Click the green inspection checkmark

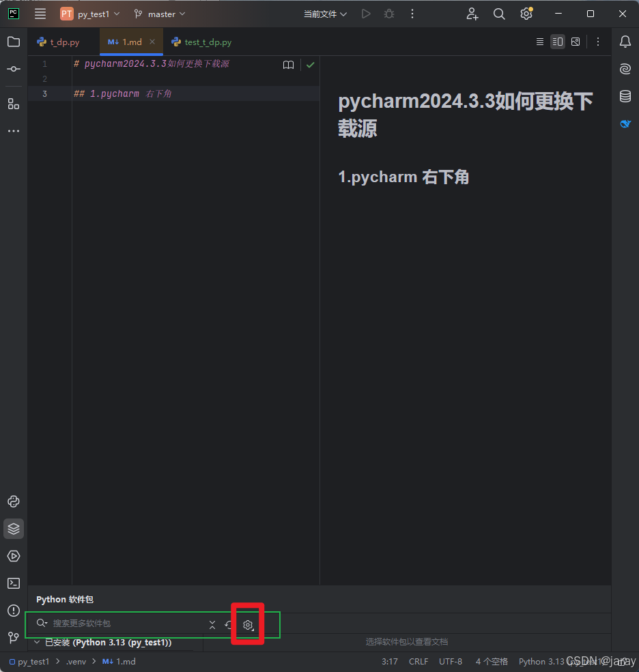pos(311,65)
